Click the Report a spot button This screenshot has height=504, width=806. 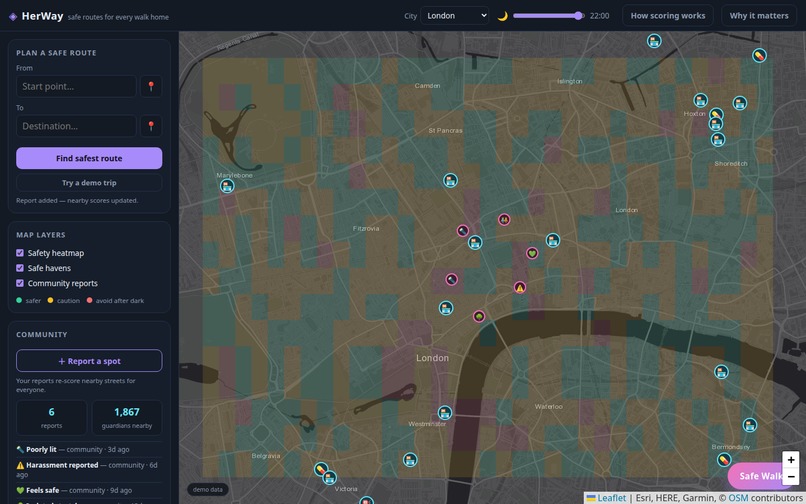(89, 361)
